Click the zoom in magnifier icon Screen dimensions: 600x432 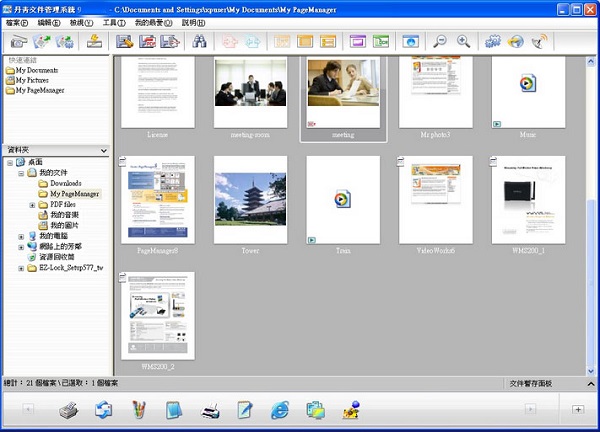[x=463, y=42]
